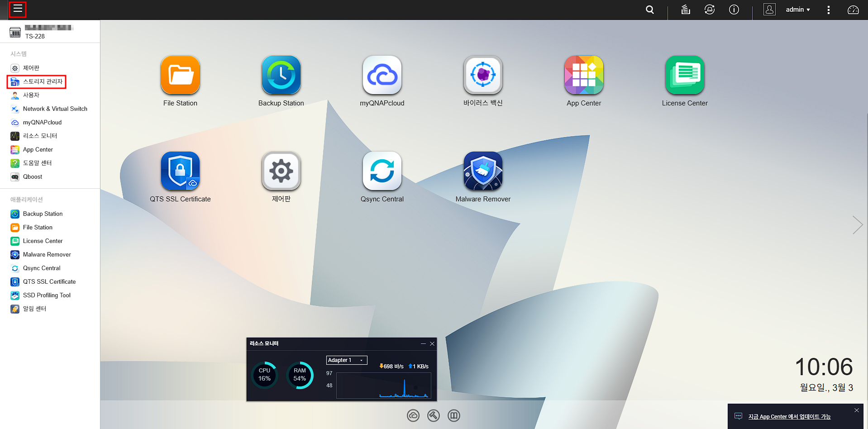Click the utilities tool dock icon at bottom
This screenshot has width=868, height=429.
pyautogui.click(x=434, y=415)
